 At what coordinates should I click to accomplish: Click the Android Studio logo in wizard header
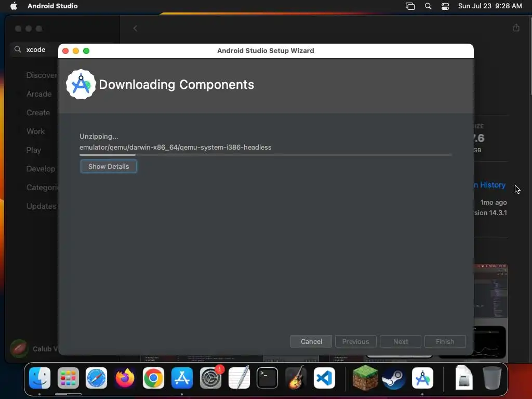pyautogui.click(x=81, y=85)
